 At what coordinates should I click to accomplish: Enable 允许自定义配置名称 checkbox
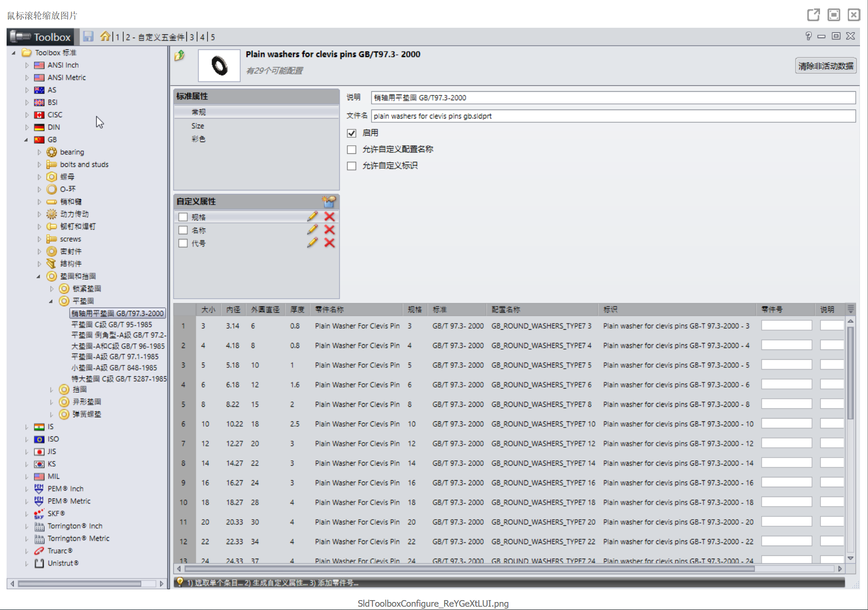click(x=351, y=150)
